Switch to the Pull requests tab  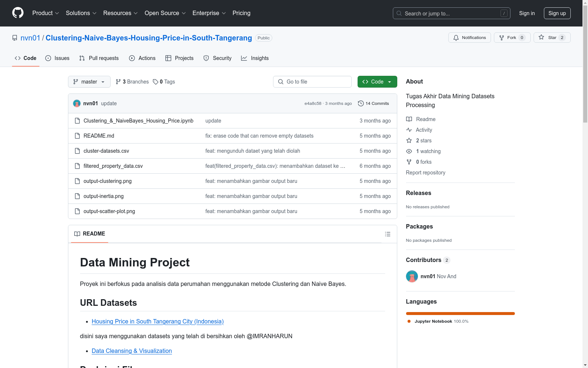pos(99,58)
